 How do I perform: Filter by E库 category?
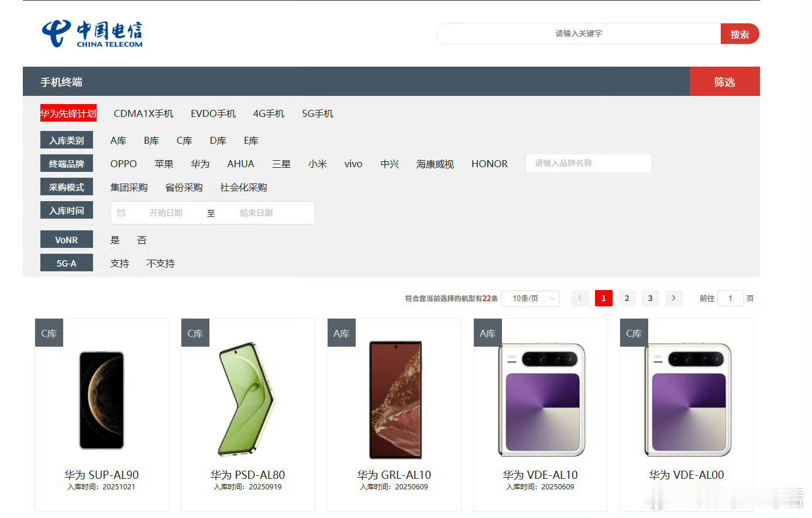click(x=251, y=141)
